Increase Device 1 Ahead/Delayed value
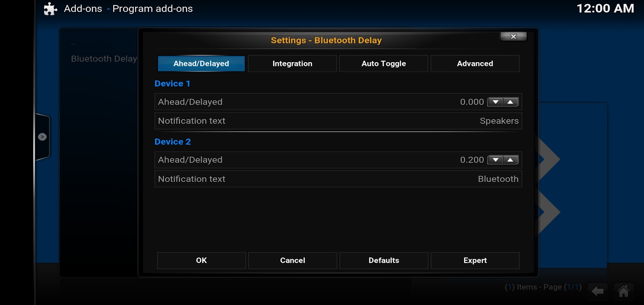 [511, 102]
